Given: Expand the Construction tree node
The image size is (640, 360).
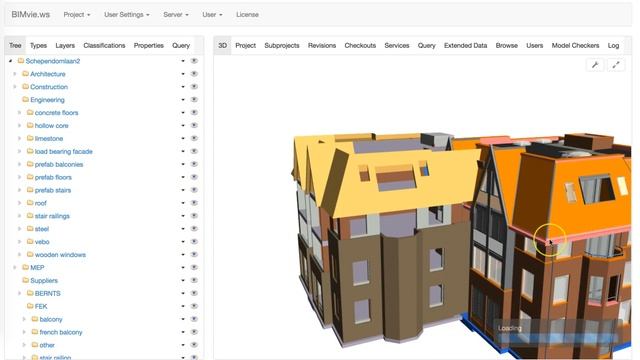Looking at the screenshot, I should click(x=15, y=87).
